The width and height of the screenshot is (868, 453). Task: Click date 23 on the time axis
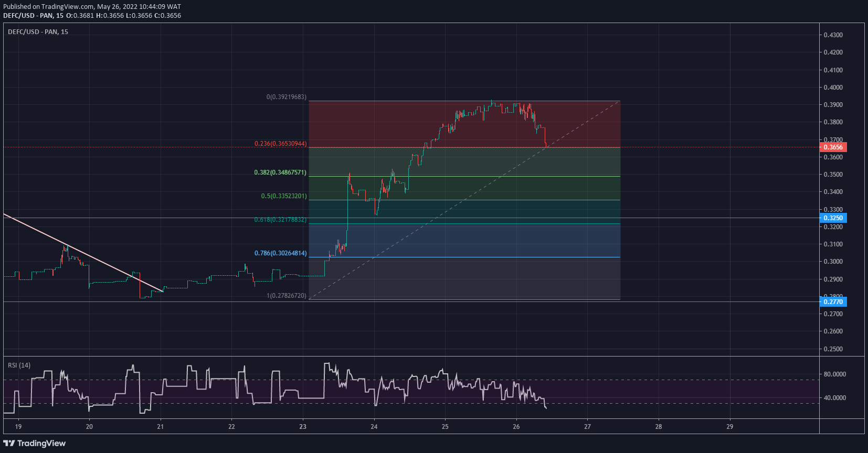(303, 427)
